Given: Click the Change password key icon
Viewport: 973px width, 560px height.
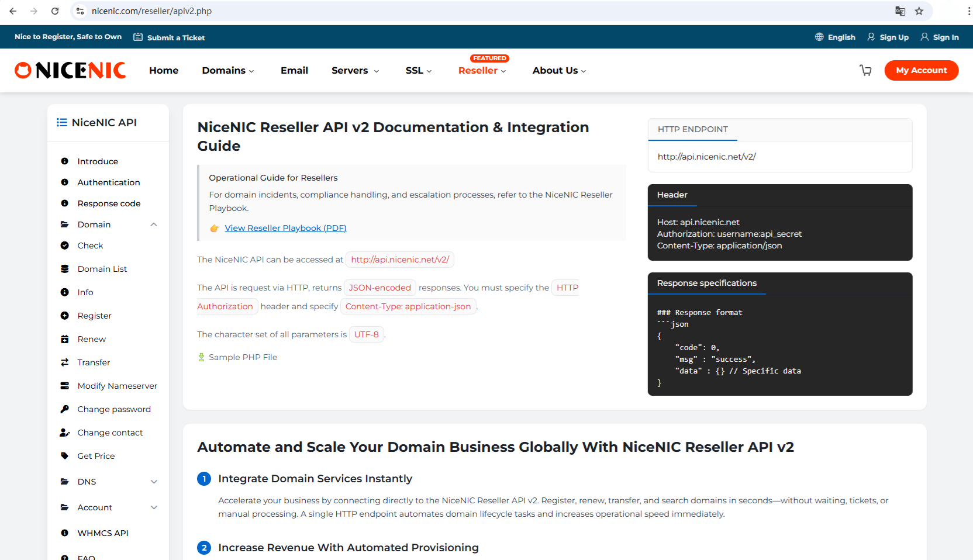Looking at the screenshot, I should coord(64,409).
